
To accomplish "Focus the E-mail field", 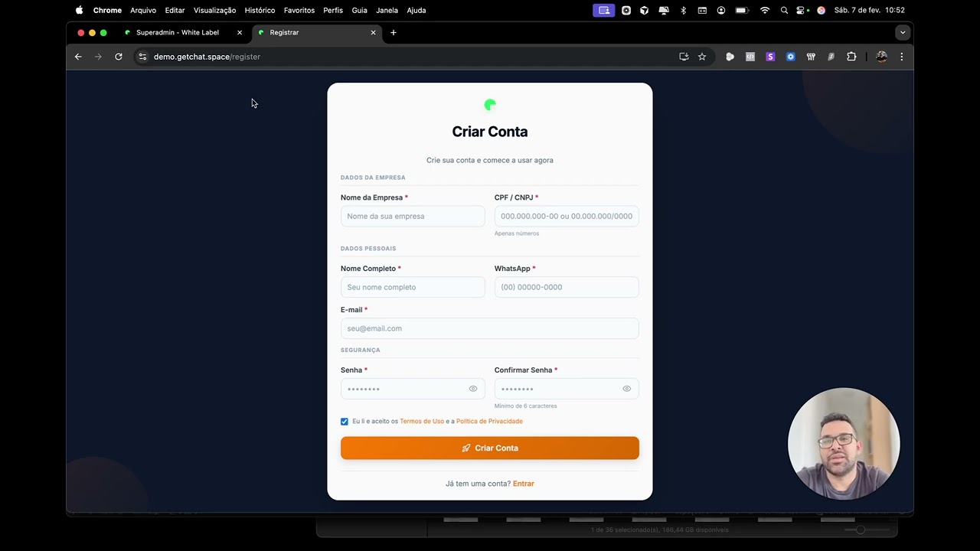I will click(x=490, y=329).
